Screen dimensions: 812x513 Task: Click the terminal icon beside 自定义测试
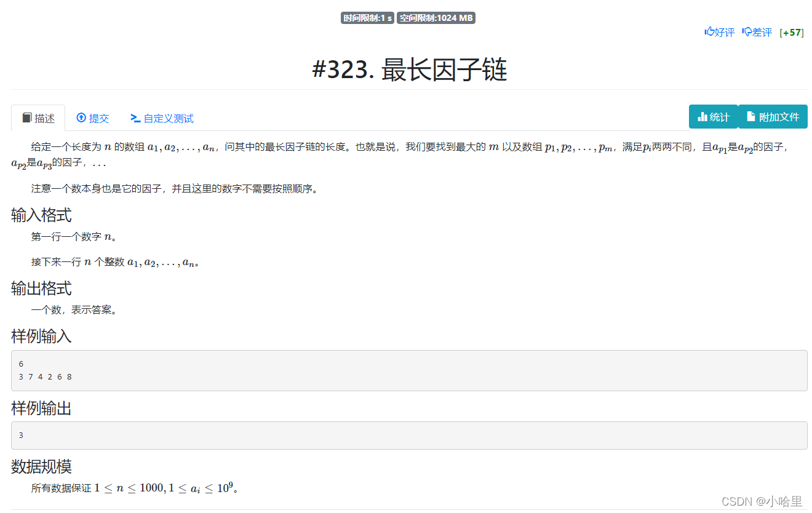(135, 118)
